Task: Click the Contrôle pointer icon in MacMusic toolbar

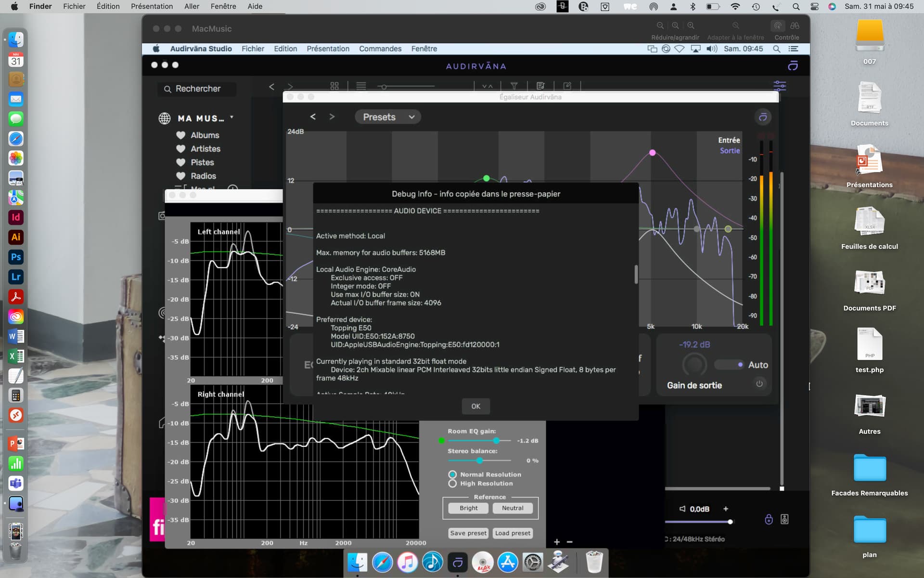Action: (x=778, y=26)
